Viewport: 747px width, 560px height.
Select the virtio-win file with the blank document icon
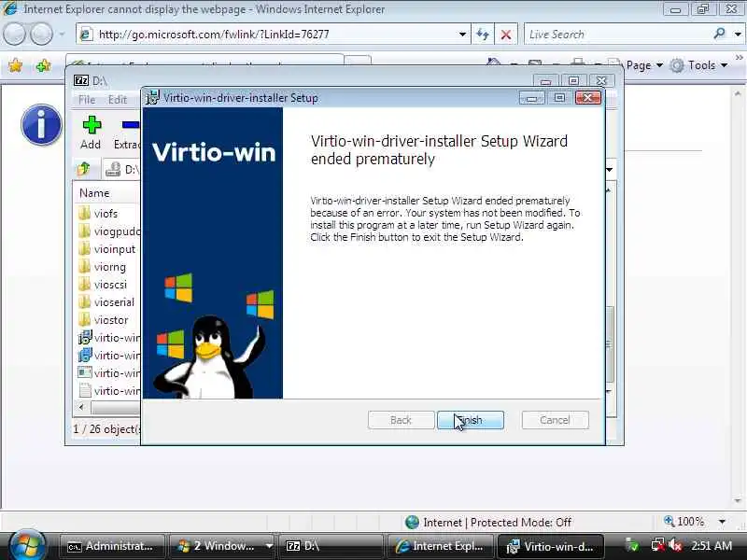[108, 390]
